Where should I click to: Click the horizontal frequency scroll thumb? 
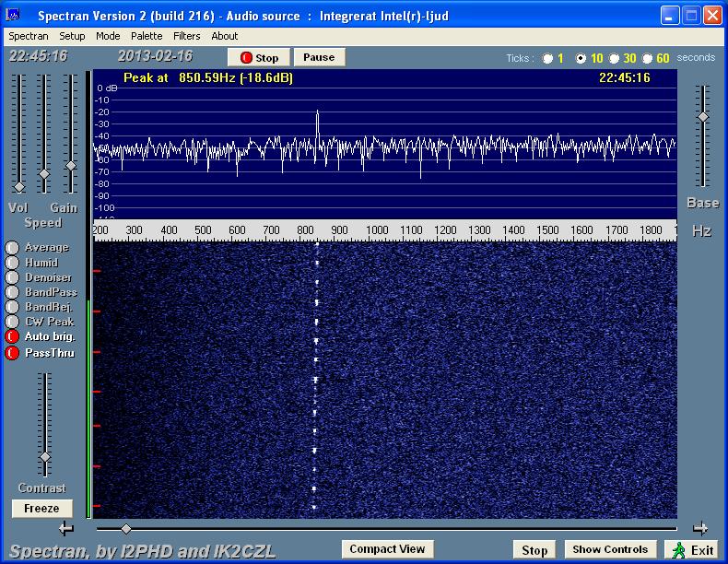[126, 529]
